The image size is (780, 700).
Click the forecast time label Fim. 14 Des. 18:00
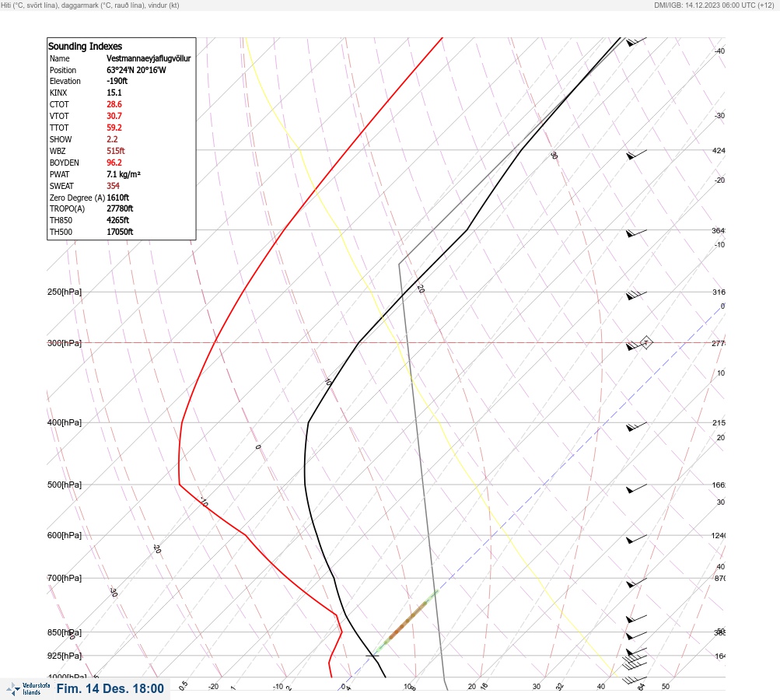tap(110, 688)
